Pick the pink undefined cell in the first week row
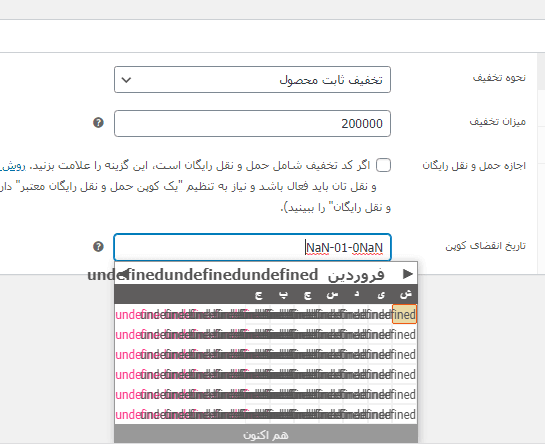545x444 pixels. pyautogui.click(x=128, y=315)
